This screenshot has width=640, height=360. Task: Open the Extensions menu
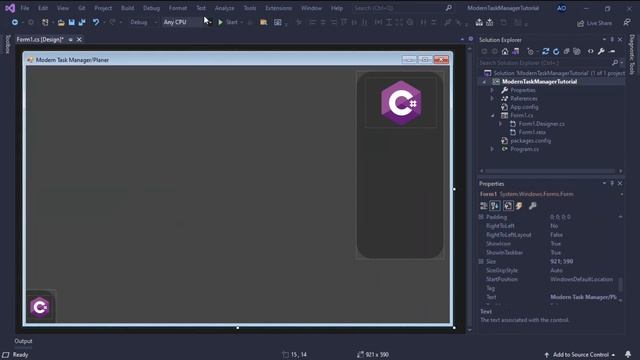tap(279, 8)
